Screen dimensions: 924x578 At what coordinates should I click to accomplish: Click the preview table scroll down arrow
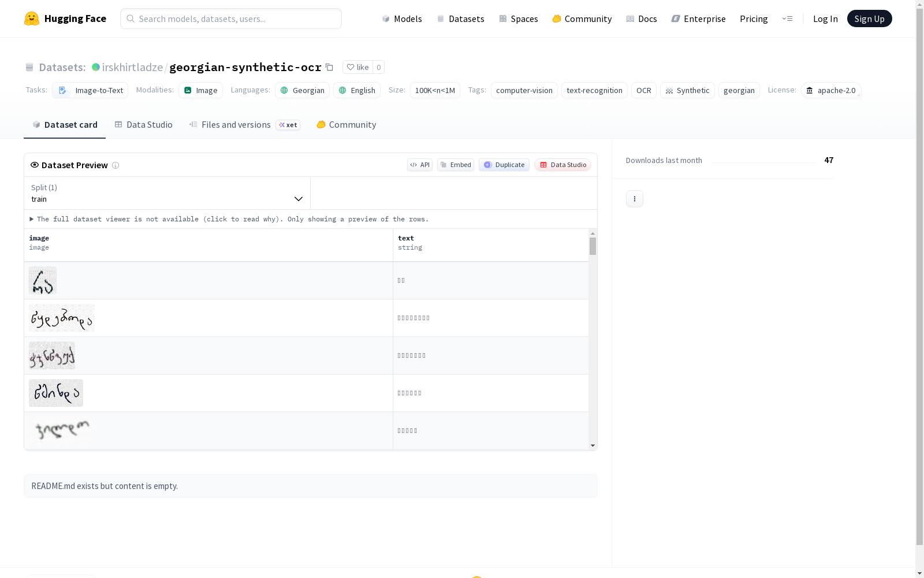pyautogui.click(x=593, y=446)
